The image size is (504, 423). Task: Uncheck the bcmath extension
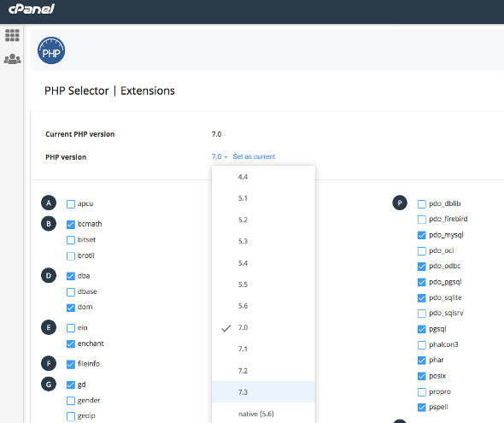tap(71, 225)
